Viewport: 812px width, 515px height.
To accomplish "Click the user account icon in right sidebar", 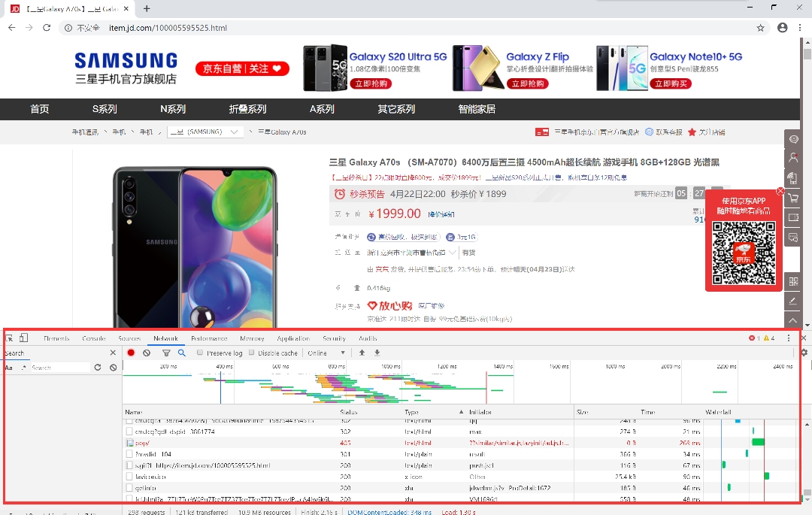I will (793, 158).
